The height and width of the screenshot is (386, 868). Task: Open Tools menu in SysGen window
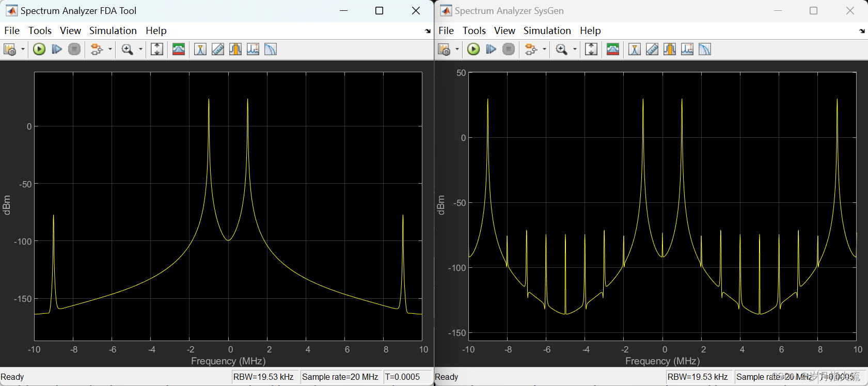pyautogui.click(x=474, y=31)
